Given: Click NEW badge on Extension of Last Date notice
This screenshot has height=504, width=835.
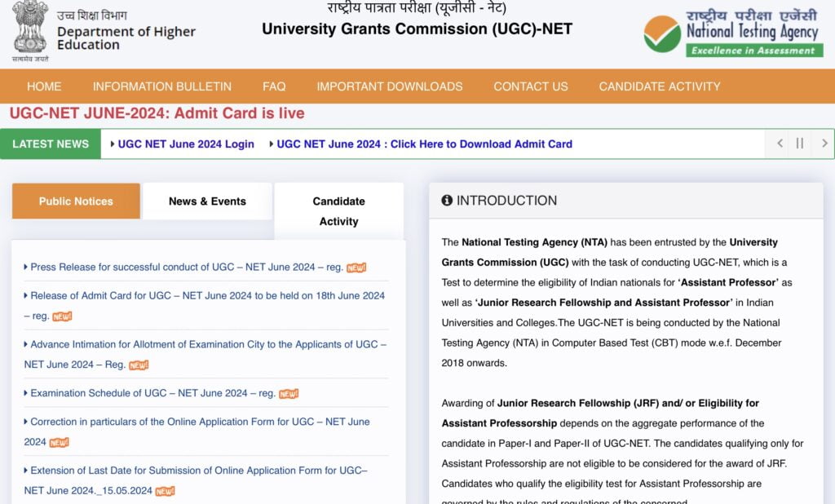Looking at the screenshot, I should pyautogui.click(x=165, y=491).
